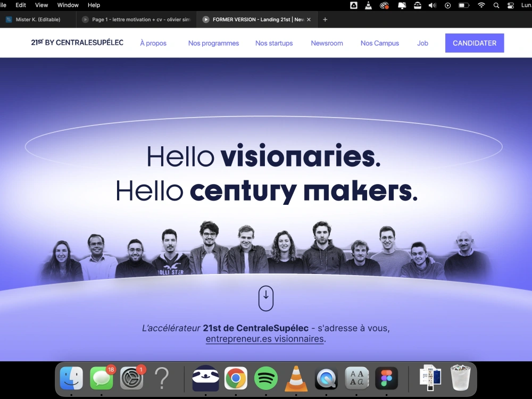Viewport: 532px width, 399px height.
Task: Click the scroll-down mouse icon
Action: [x=266, y=298]
